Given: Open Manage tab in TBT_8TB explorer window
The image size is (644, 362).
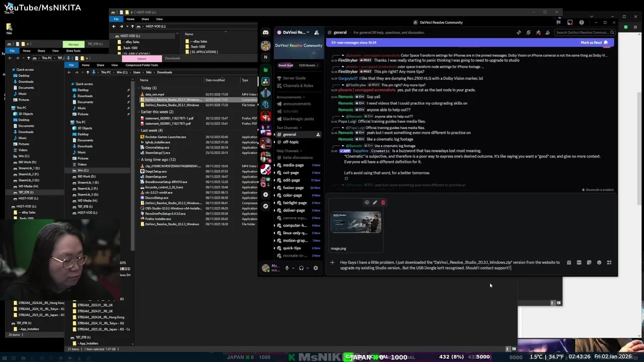Looking at the screenshot, I should pyautogui.click(x=73, y=44).
